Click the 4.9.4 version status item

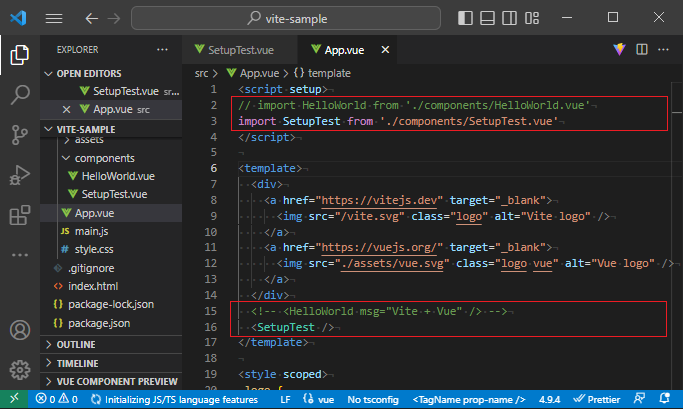click(x=549, y=399)
